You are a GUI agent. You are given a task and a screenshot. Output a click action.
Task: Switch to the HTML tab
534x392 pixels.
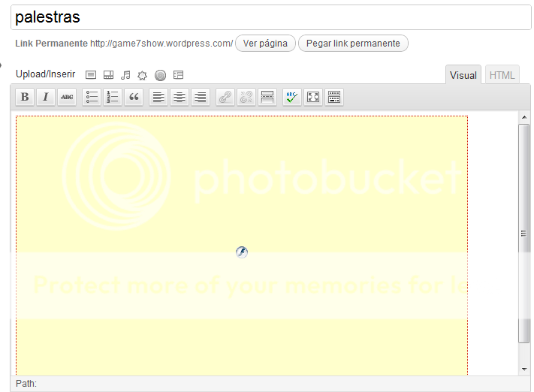click(x=502, y=75)
